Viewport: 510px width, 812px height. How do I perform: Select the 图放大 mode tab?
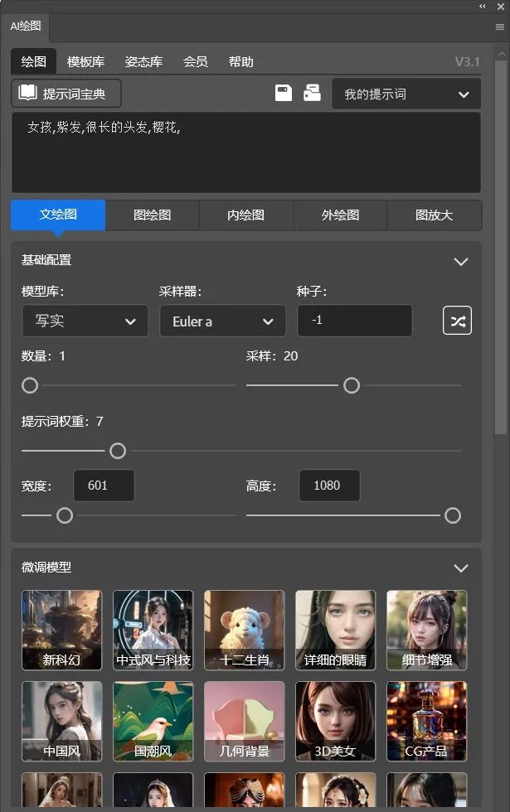point(435,215)
